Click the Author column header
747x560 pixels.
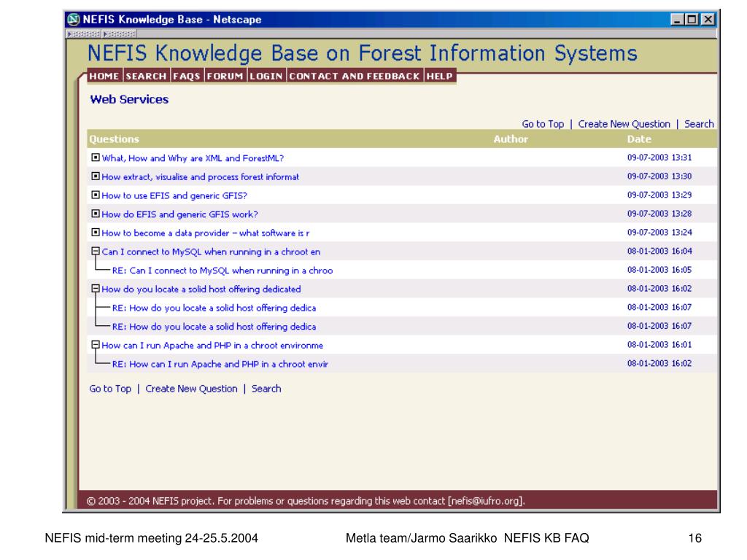tap(511, 139)
